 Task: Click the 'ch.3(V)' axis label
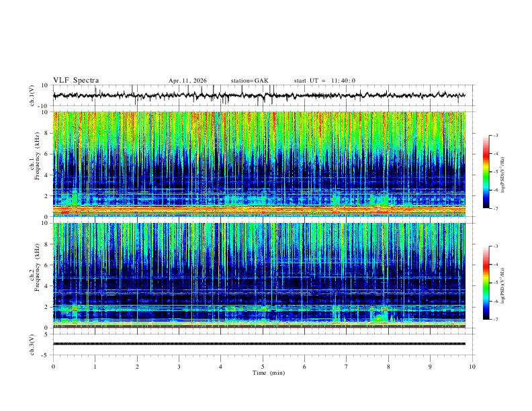tap(32, 345)
